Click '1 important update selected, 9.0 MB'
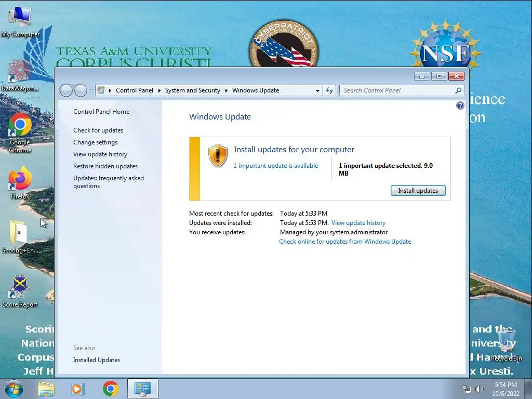 (x=386, y=169)
